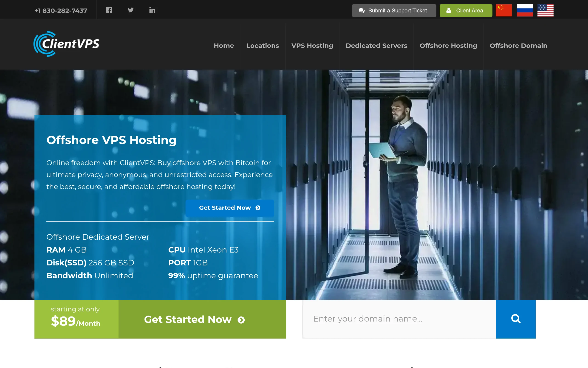This screenshot has width=588, height=368.
Task: Click the CPU Intel Xeon E3 spec
Action: pyautogui.click(x=203, y=250)
